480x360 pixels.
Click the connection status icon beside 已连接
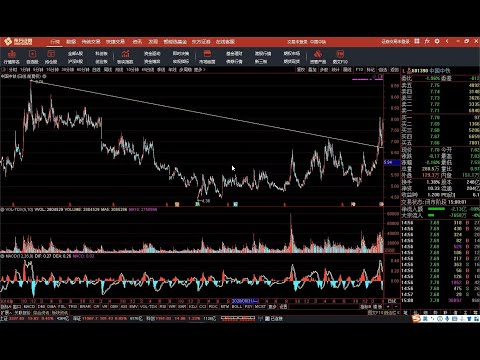click(x=267, y=319)
